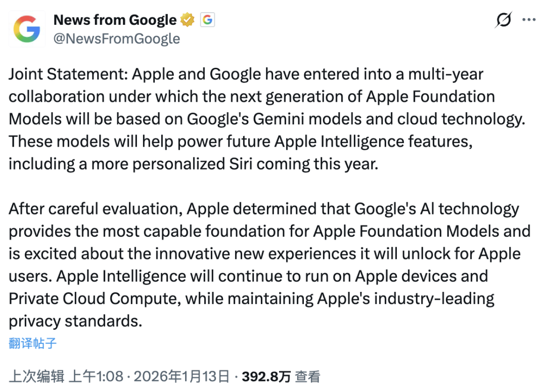Click the 392.8万 view count
Screen dimensions: 546x392
tap(266, 376)
